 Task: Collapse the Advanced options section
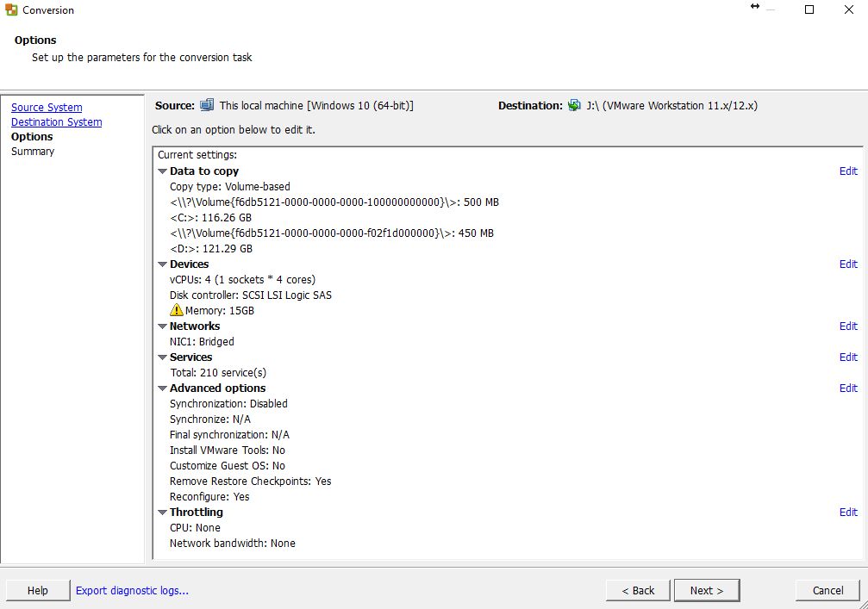coord(162,388)
